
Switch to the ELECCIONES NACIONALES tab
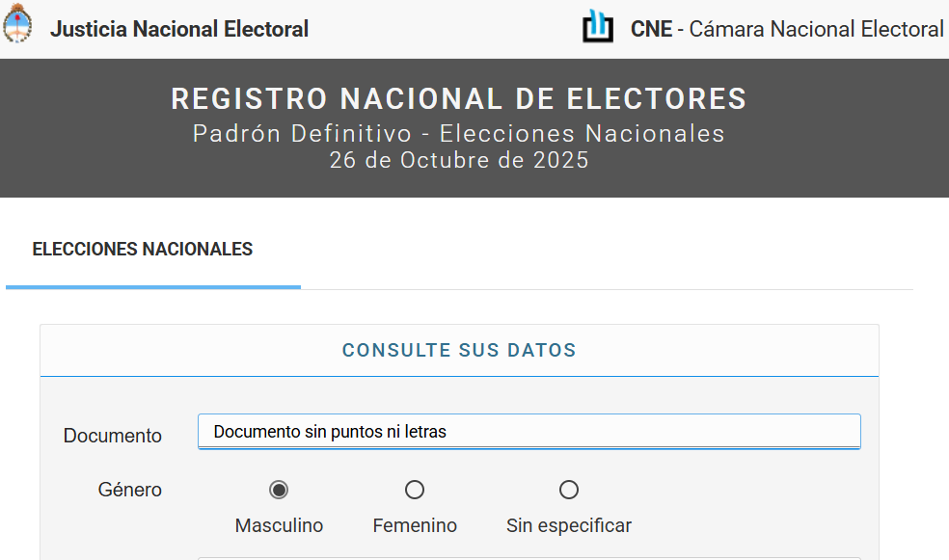(142, 249)
